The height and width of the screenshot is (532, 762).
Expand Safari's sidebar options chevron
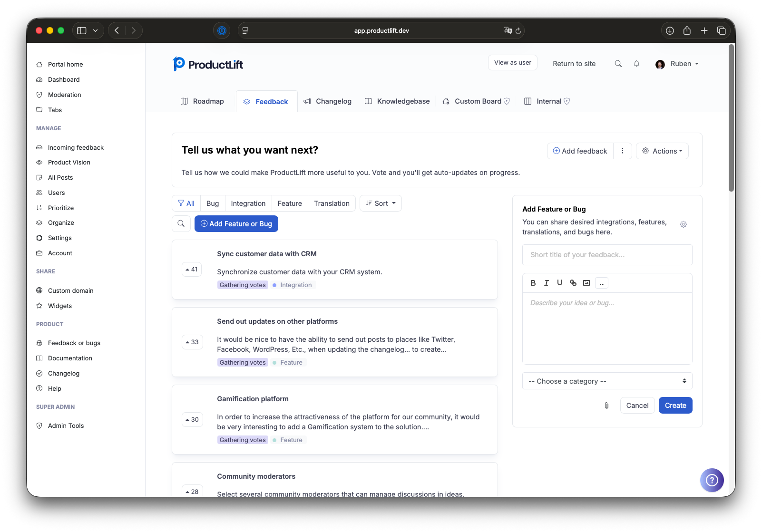click(96, 30)
